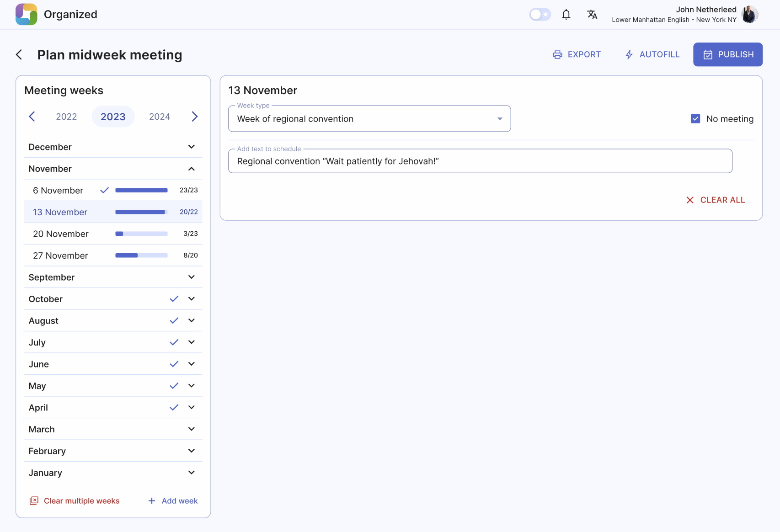Click the lightning icon beside AUTOFILL
Viewport: 780px width, 532px height.
629,54
